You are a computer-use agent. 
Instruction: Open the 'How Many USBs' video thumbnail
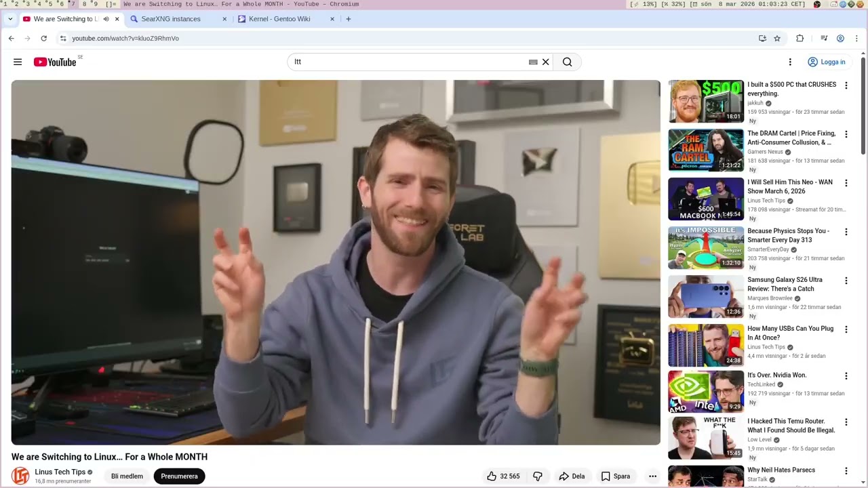(706, 346)
